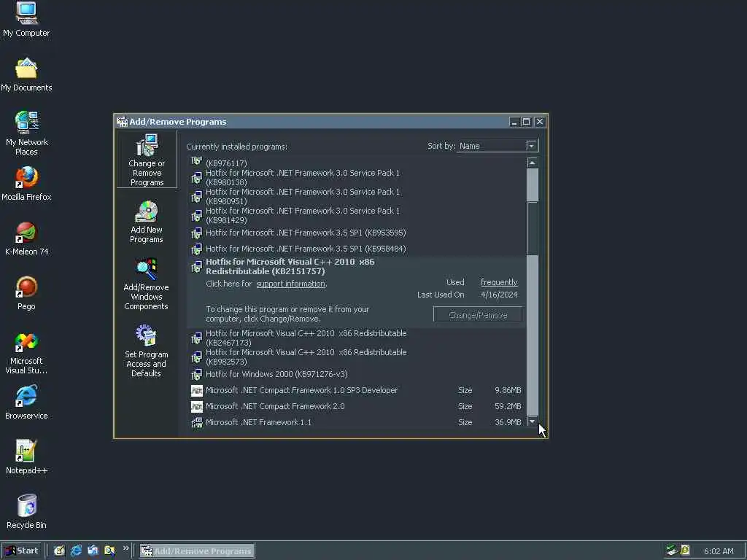
Task: Click the Add/Remove Programs title bar icon
Action: coord(122,122)
